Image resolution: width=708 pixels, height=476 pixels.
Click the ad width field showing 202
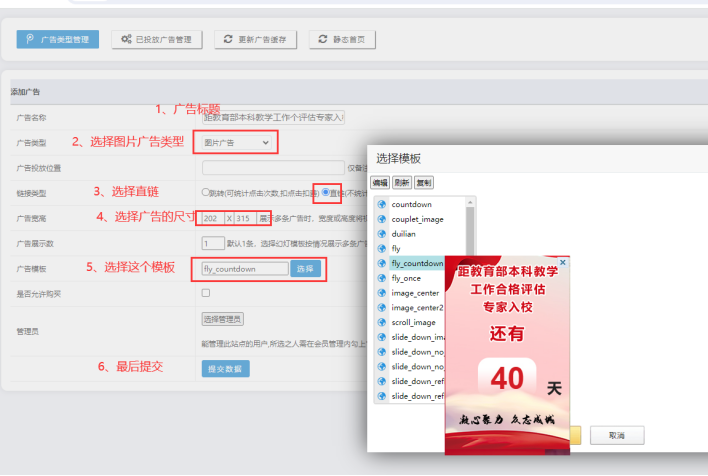coord(212,217)
